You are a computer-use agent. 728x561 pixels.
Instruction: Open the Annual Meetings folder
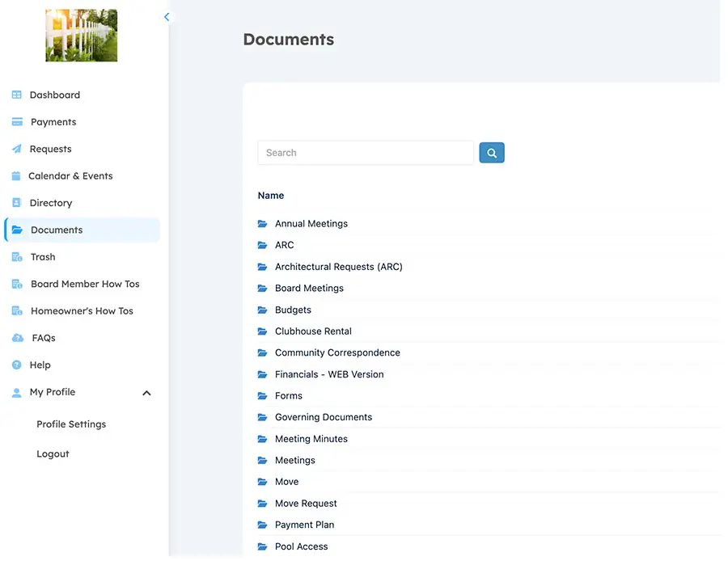[311, 224]
